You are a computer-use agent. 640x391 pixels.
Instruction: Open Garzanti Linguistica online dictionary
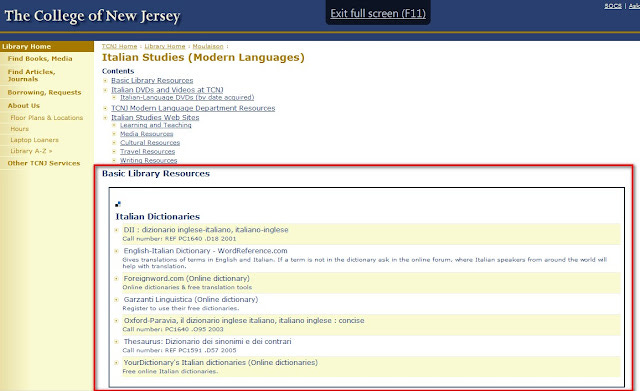point(191,300)
